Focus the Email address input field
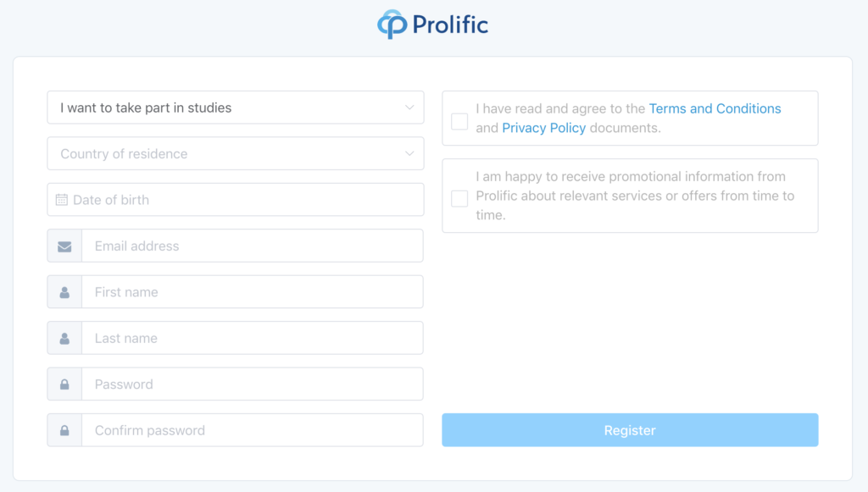The height and width of the screenshot is (492, 868). click(x=253, y=246)
